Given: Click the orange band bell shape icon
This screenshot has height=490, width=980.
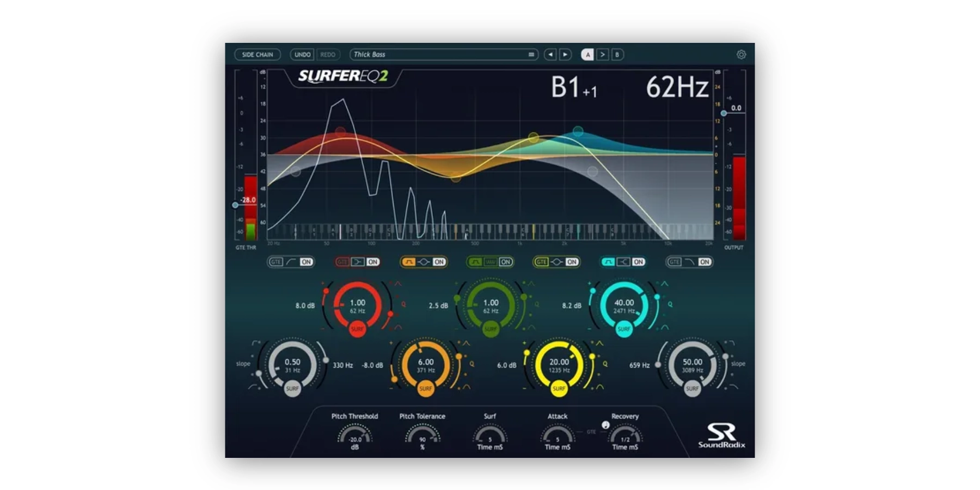Looking at the screenshot, I should pos(424,262).
